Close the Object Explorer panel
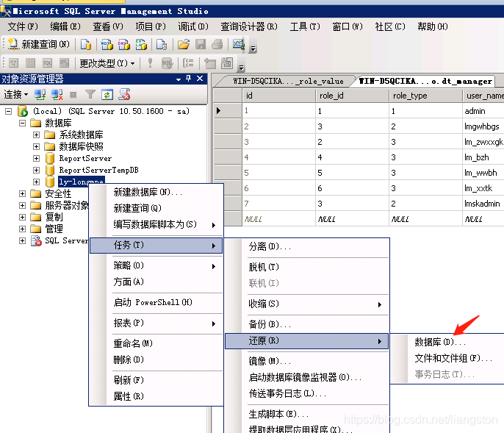 click(x=200, y=78)
